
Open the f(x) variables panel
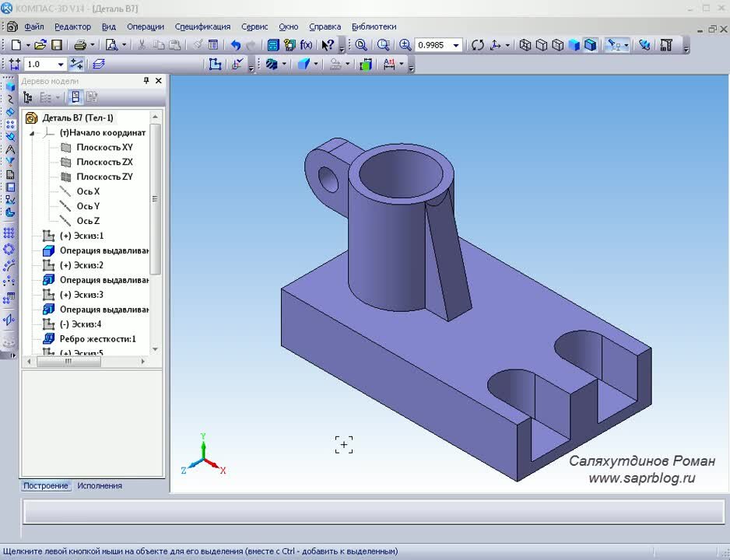coord(306,45)
